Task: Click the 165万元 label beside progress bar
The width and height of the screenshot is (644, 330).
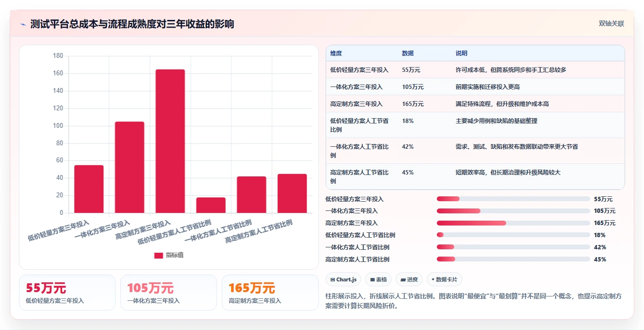Action: (605, 223)
